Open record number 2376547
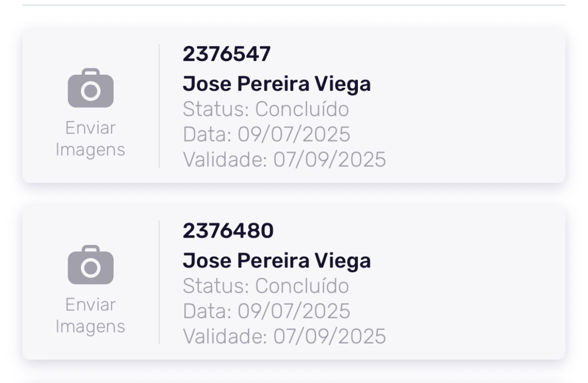Viewport: 588px width, 383px height. tap(226, 54)
